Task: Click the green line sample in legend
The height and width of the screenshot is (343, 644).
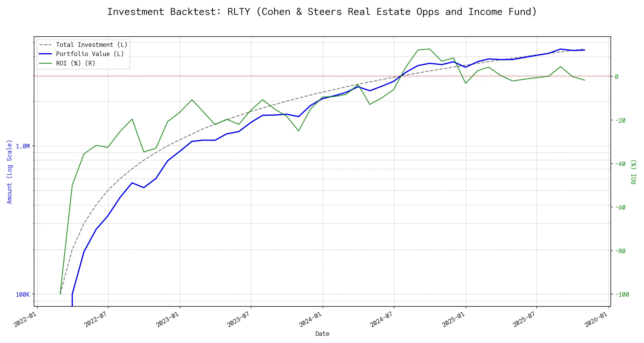Action: coord(45,63)
